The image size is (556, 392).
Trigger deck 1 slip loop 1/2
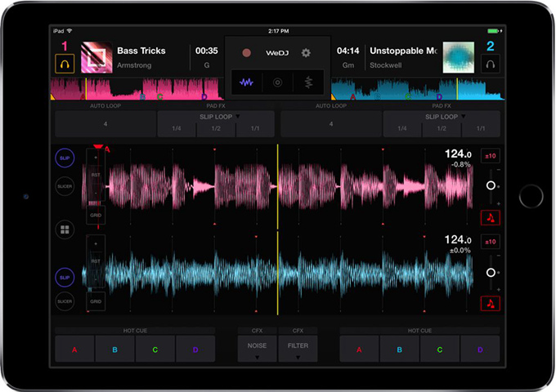tap(216, 129)
